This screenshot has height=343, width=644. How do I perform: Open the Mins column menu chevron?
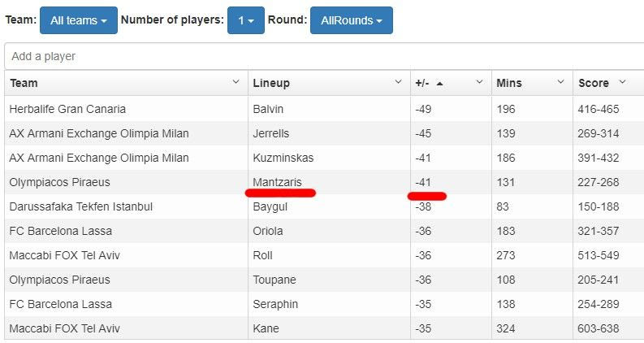pos(560,82)
